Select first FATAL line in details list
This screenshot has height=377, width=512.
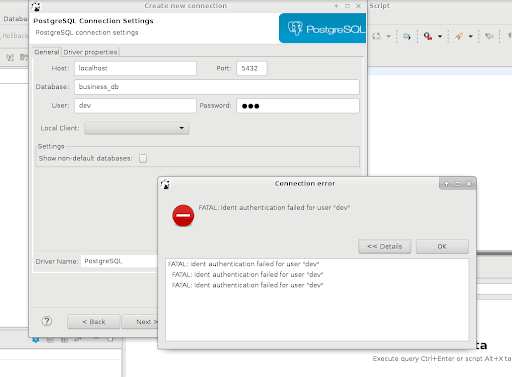pos(243,264)
